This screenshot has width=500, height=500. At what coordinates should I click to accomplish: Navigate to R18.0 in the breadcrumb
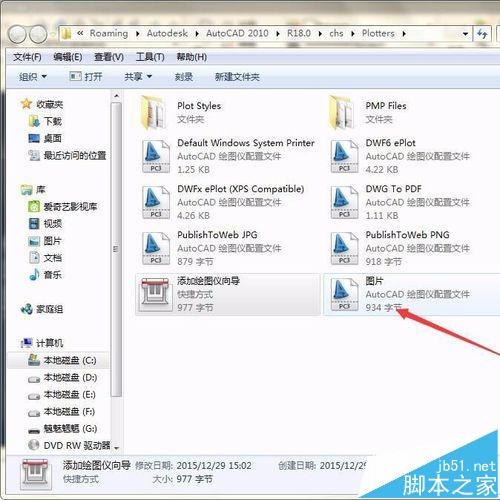(x=299, y=33)
